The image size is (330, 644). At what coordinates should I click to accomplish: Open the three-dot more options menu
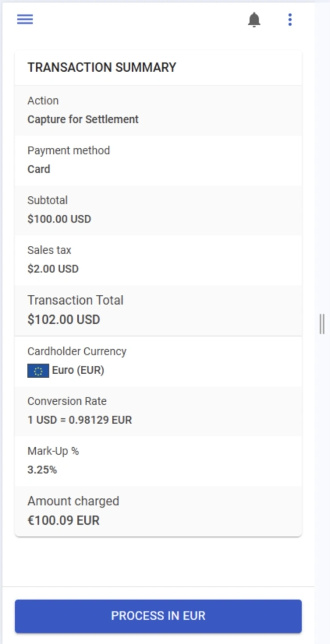(x=290, y=20)
